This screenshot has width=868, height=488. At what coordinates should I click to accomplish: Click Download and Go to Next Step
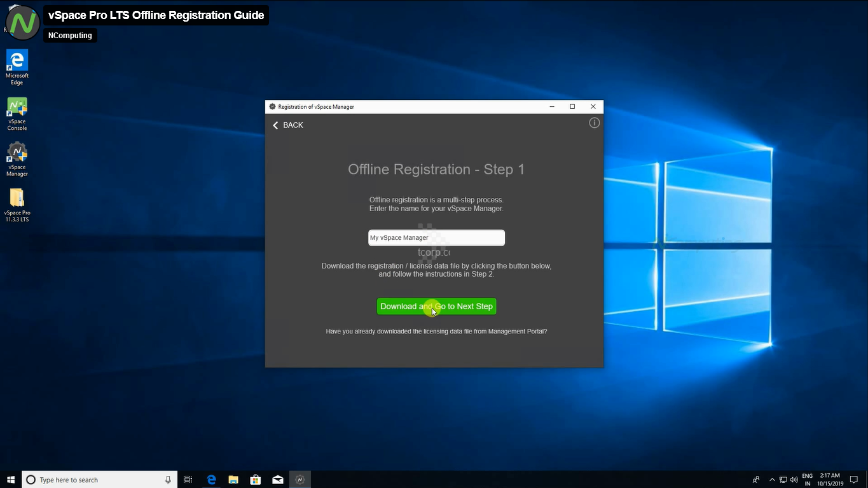tap(436, 306)
